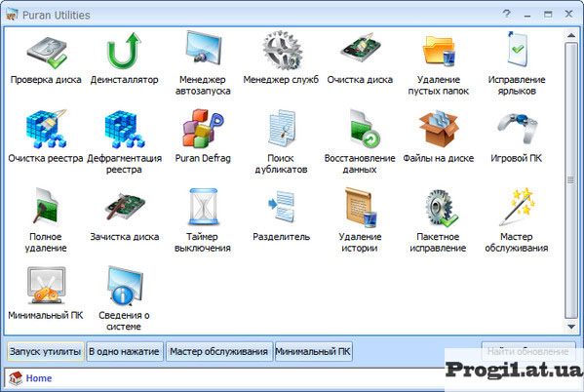
Task: Click the Запуск утилиты button
Action: click(x=46, y=351)
